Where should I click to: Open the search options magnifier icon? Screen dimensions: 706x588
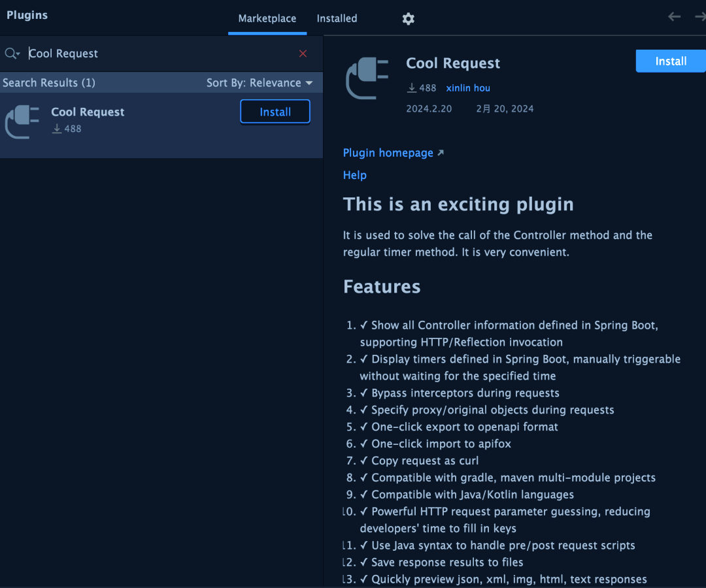tap(12, 54)
